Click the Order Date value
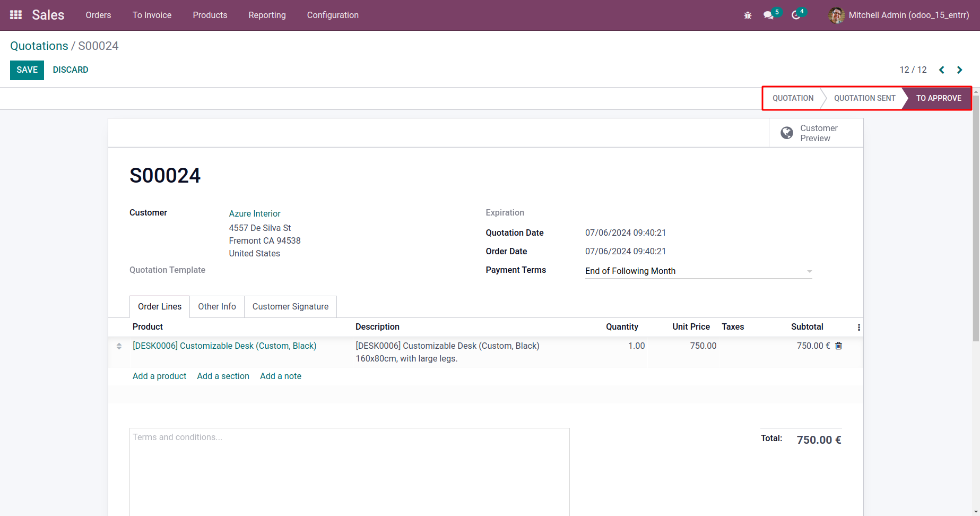The height and width of the screenshot is (516, 980). tap(626, 252)
